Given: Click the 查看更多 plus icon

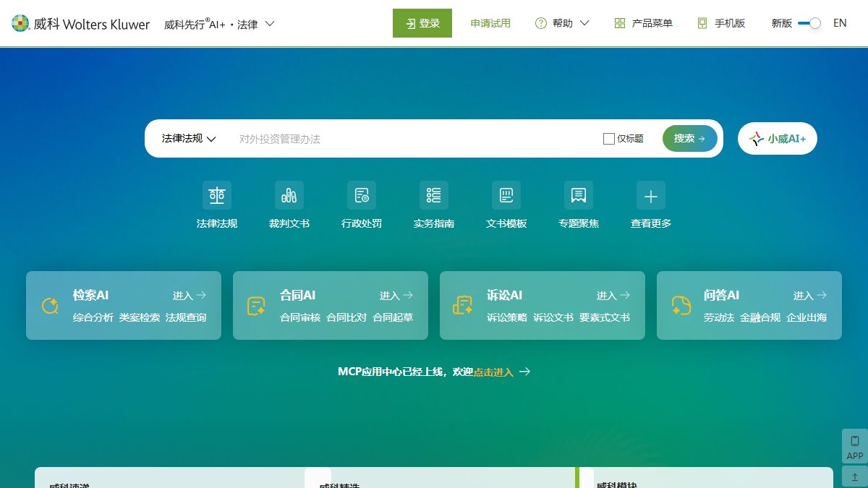Looking at the screenshot, I should [651, 195].
